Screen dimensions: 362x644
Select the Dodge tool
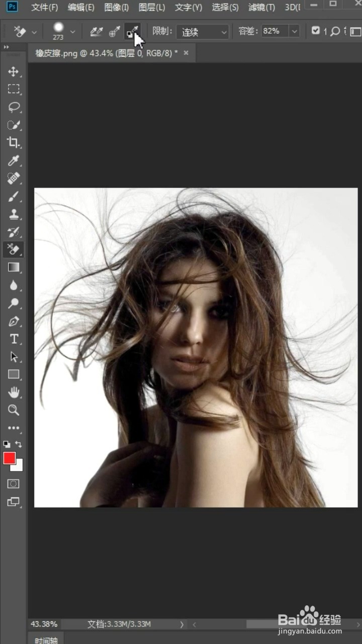coord(14,303)
